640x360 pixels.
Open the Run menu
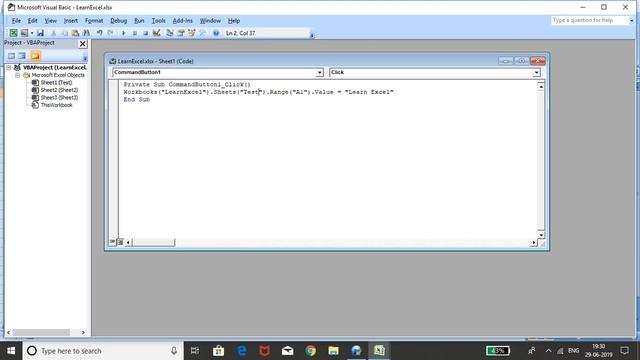pyautogui.click(x=139, y=20)
